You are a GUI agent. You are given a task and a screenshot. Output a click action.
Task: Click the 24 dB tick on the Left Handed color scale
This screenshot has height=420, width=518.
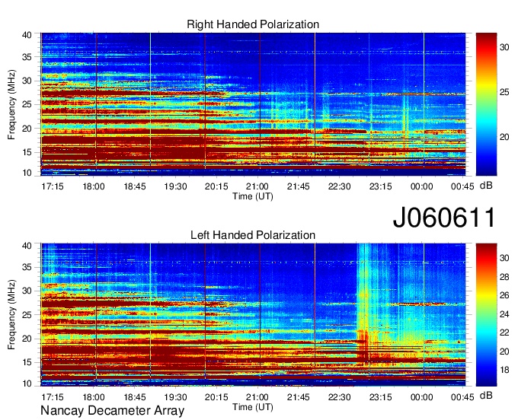[504, 314]
